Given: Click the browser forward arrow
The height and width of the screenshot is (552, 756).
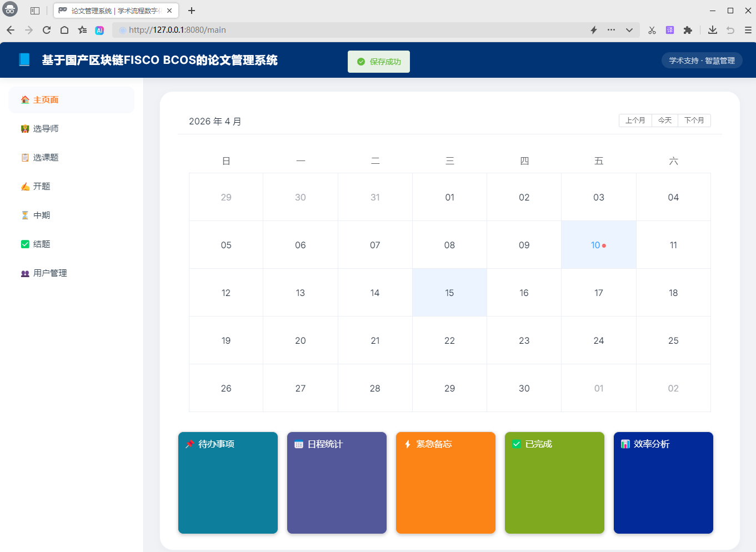Looking at the screenshot, I should tap(29, 30).
